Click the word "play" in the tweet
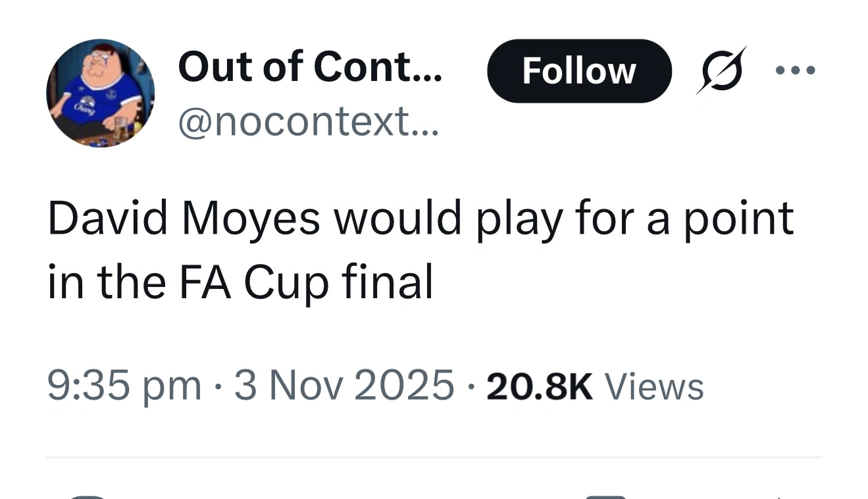 click(519, 221)
